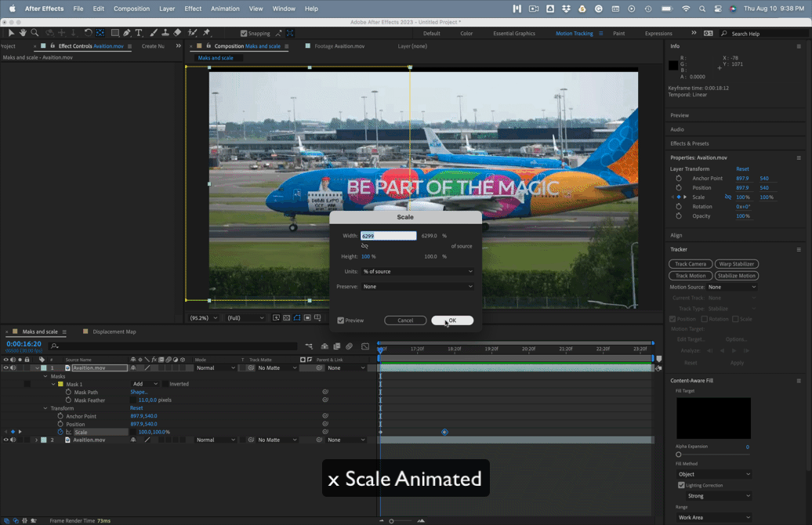This screenshot has width=812, height=525.
Task: Toggle the Snapping checkbox
Action: tap(244, 33)
